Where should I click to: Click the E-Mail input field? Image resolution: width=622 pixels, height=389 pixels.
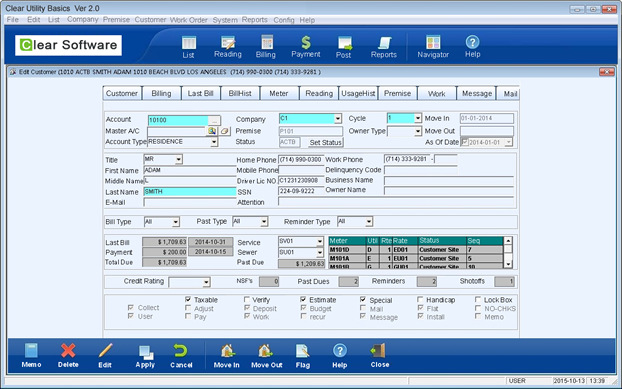click(190, 202)
